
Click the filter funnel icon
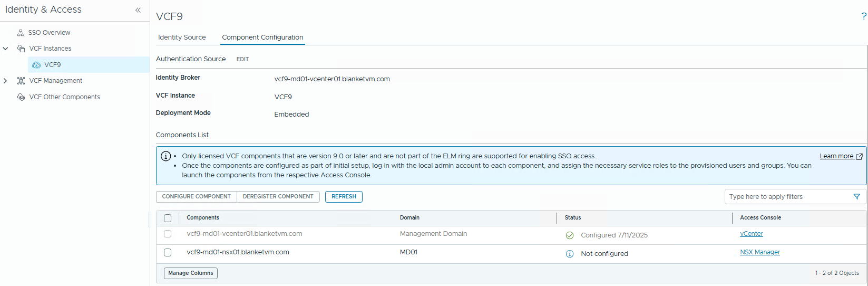[856, 197]
